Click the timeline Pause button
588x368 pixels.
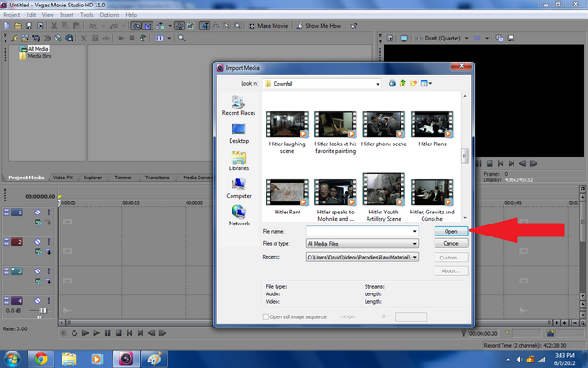[107, 333]
